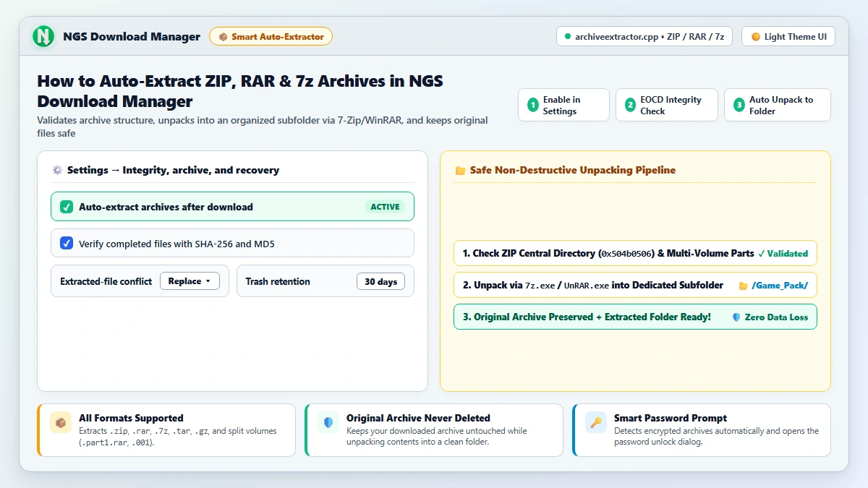Click the step 3 number circle
The height and width of the screenshot is (488, 868).
pos(739,106)
